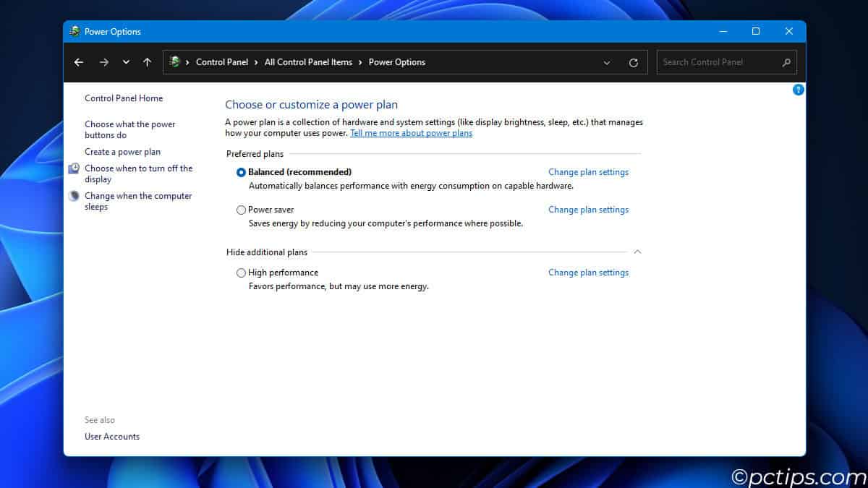The height and width of the screenshot is (488, 868).
Task: Close the Power Options window
Action: (x=789, y=31)
